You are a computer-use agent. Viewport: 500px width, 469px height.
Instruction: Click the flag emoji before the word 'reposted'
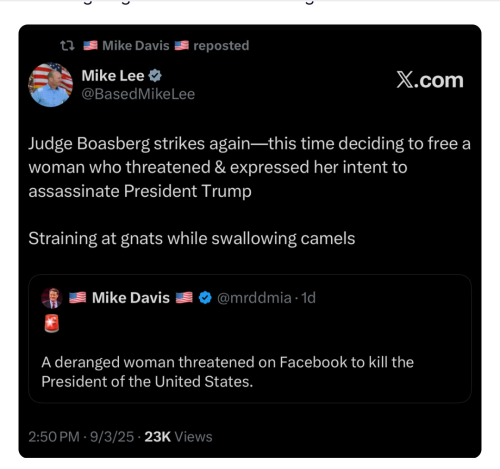(182, 45)
